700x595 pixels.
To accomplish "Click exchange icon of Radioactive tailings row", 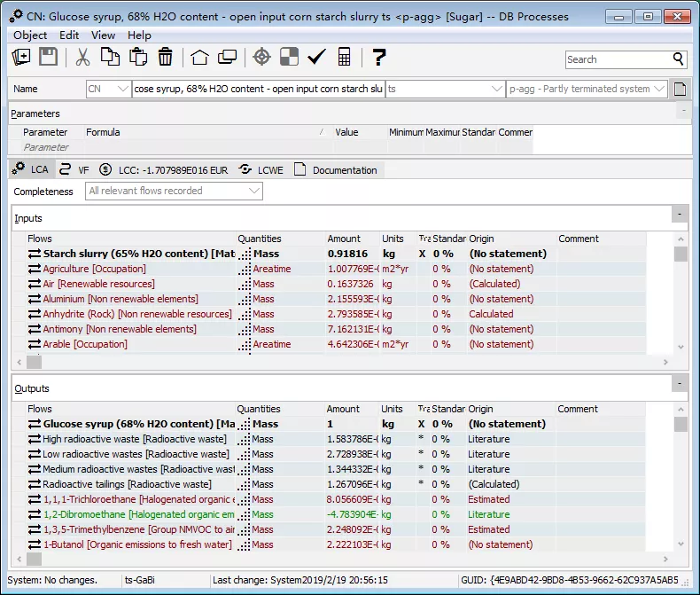I will coord(35,484).
